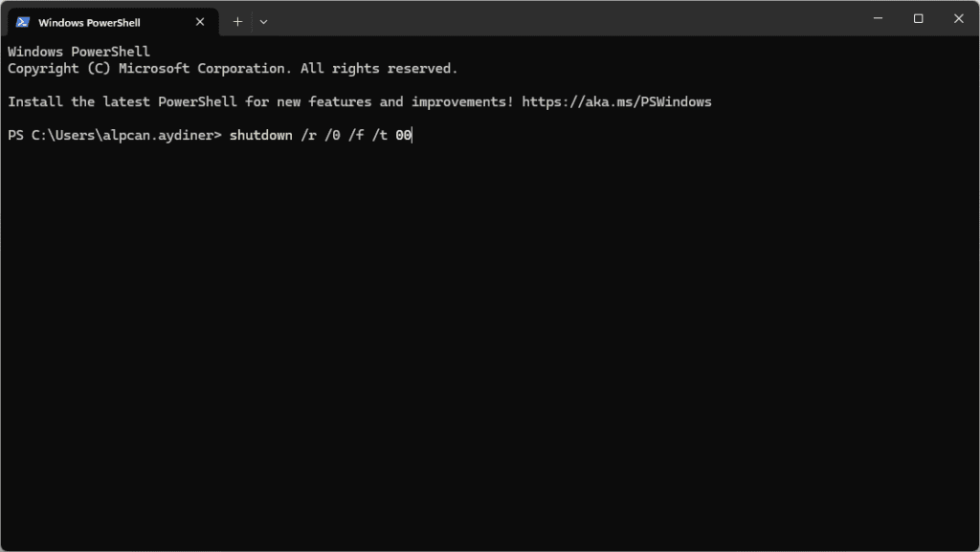Minimize the terminal window
This screenshot has width=980, height=552.
(877, 18)
